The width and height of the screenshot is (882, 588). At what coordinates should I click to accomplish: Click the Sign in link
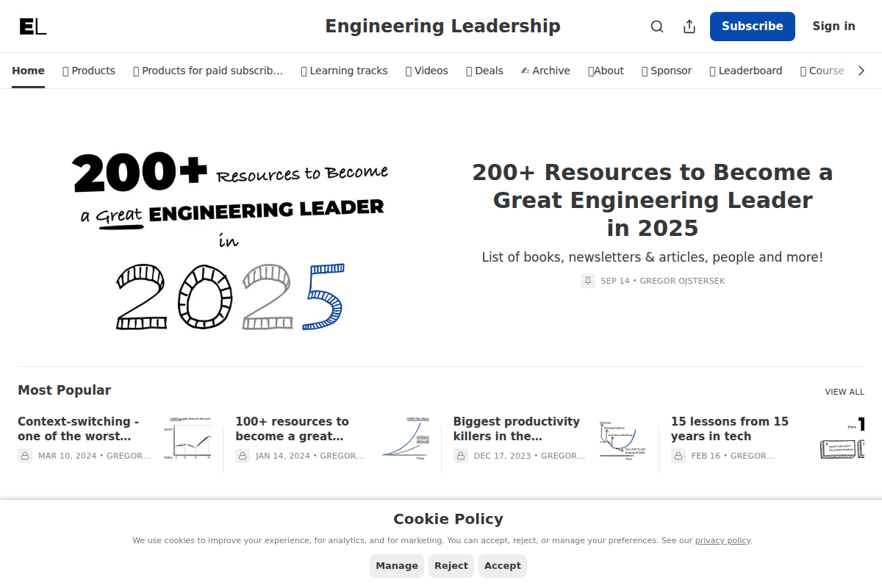[x=833, y=26]
